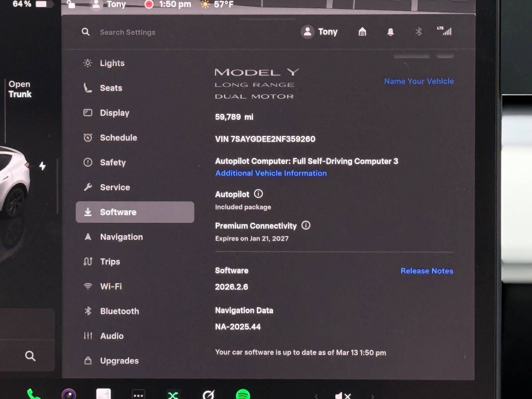This screenshot has width=532, height=399.
Task: Tap the Bluetooth icon in the settings header
Action: click(x=419, y=32)
